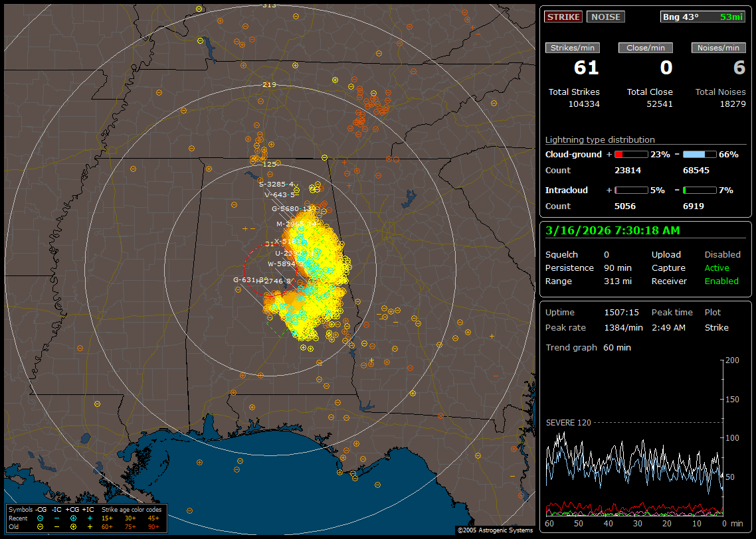This screenshot has width=756, height=539.
Task: Toggle the STRIKE indicator
Action: tap(563, 17)
